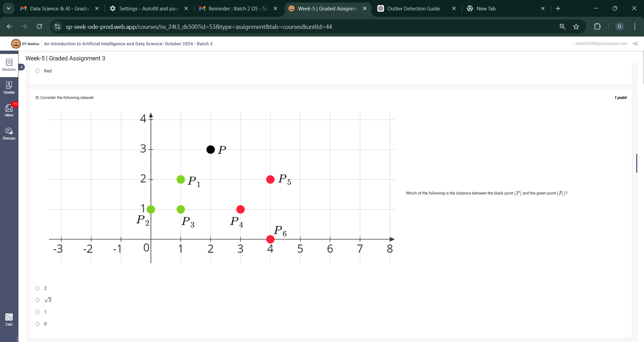Viewport: 644px width, 342px height.
Task: Open the browser extensions menu
Action: point(597,26)
